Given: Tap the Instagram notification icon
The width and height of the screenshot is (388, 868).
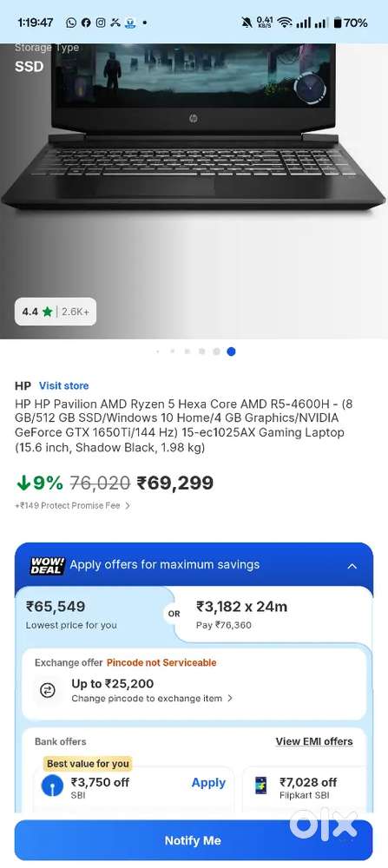Looking at the screenshot, I should [101, 23].
